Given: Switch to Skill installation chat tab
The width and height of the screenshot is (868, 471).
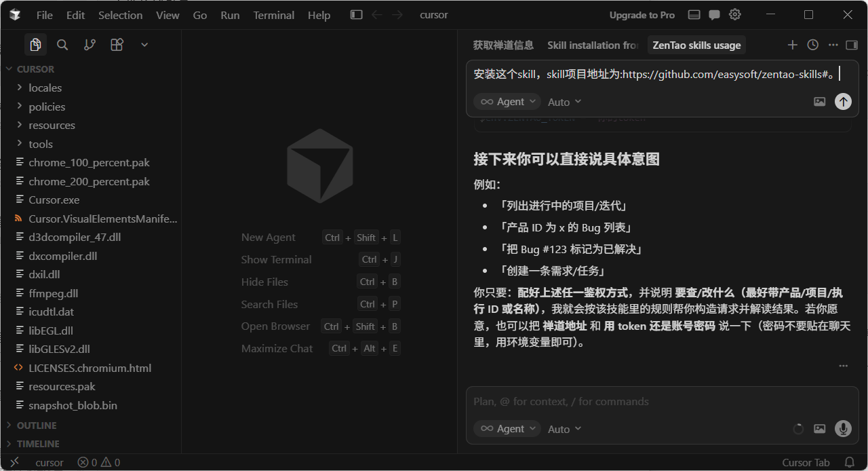Looking at the screenshot, I should [x=593, y=45].
